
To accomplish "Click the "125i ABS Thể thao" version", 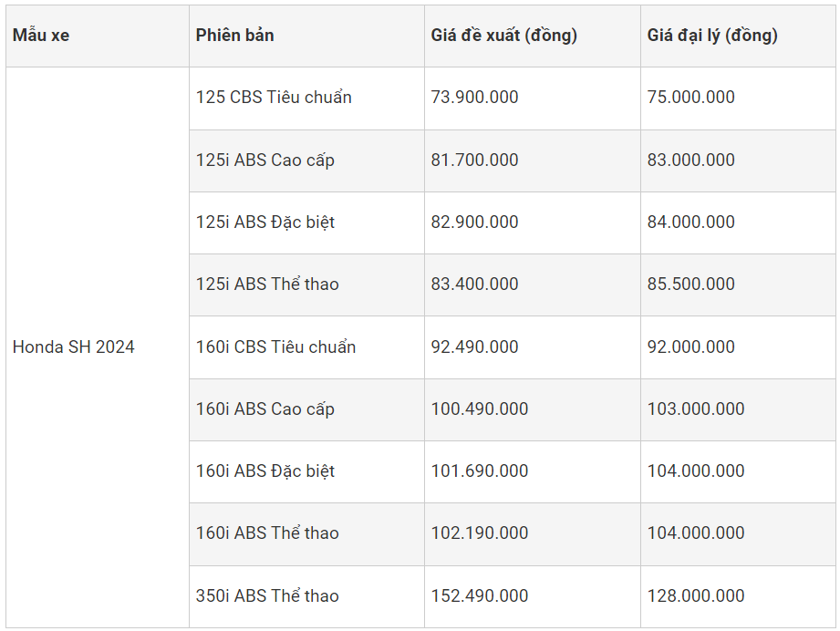I will (x=267, y=284).
